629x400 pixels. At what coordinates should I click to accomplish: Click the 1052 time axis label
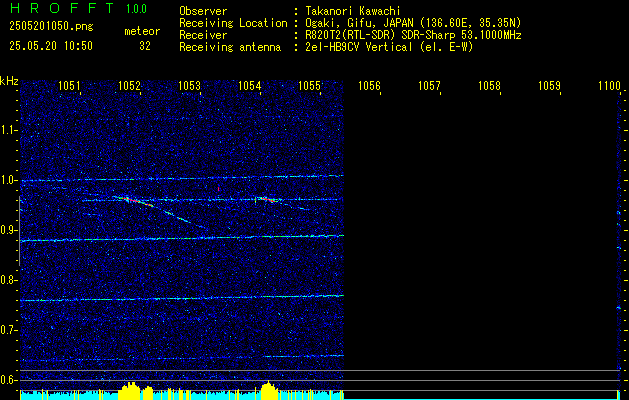(130, 86)
